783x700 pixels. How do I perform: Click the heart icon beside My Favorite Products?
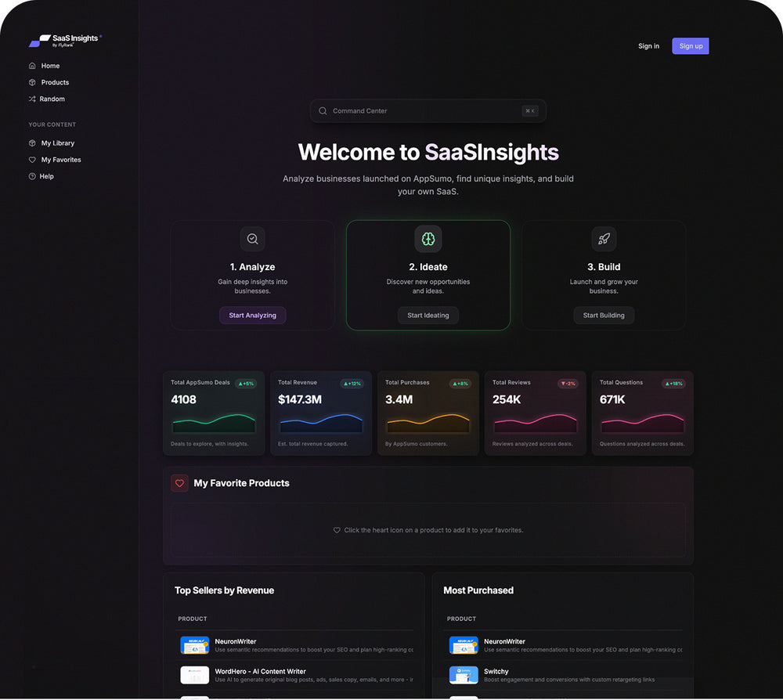(179, 483)
